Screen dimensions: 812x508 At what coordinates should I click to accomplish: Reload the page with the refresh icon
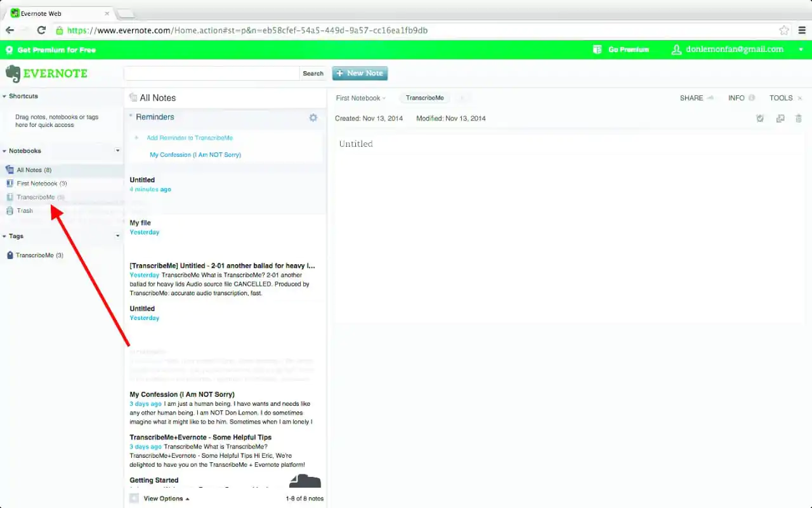click(41, 30)
